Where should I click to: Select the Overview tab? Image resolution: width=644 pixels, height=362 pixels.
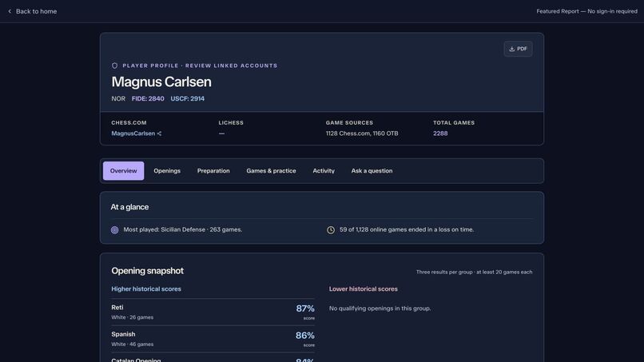[123, 171]
